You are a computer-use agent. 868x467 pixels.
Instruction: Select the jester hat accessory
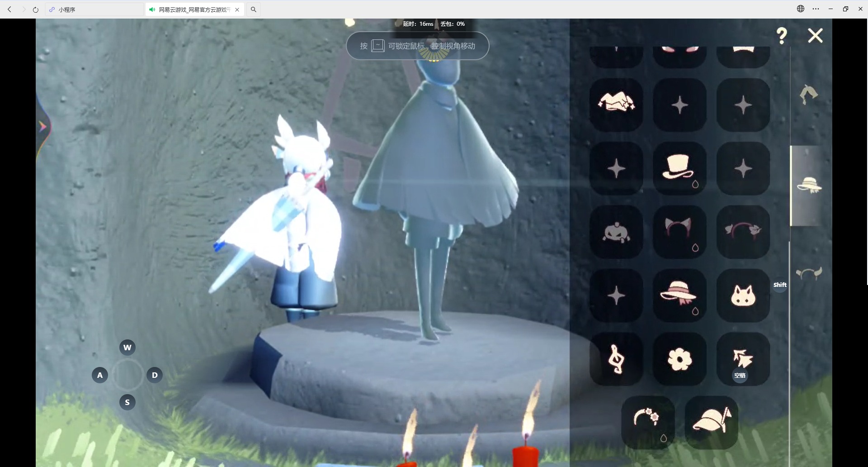tap(616, 105)
